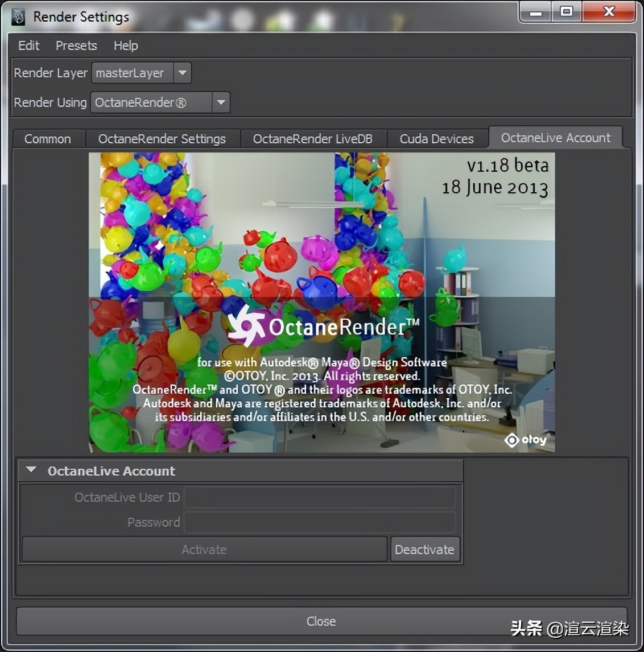Click the Deactivate button
The width and height of the screenshot is (644, 652).
coord(424,550)
